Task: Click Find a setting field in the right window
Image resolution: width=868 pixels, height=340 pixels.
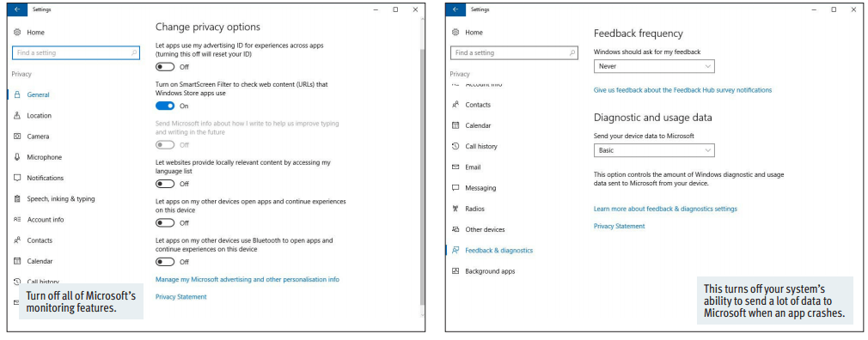Action: point(514,53)
